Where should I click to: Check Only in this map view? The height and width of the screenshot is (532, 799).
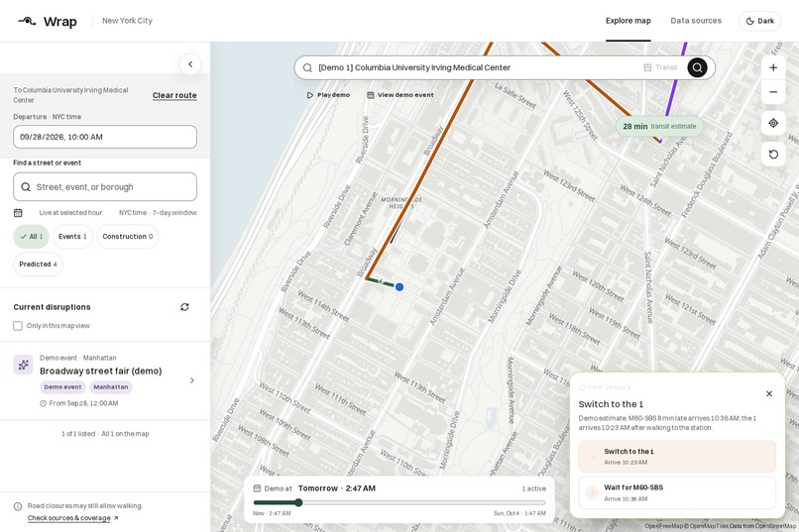[18, 326]
